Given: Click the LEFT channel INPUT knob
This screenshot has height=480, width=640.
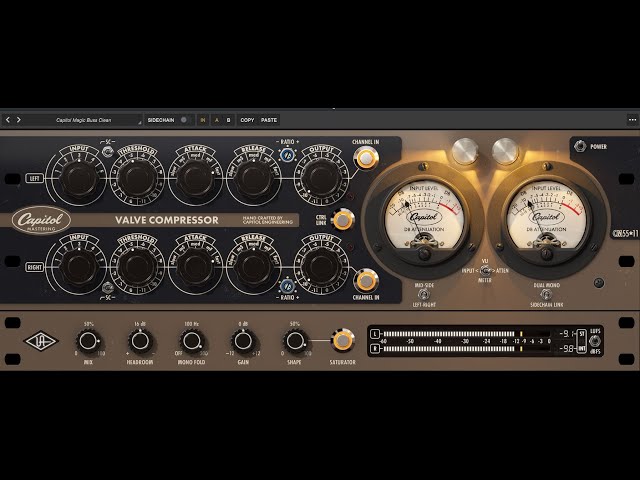Looking at the screenshot, I should click(x=79, y=179).
